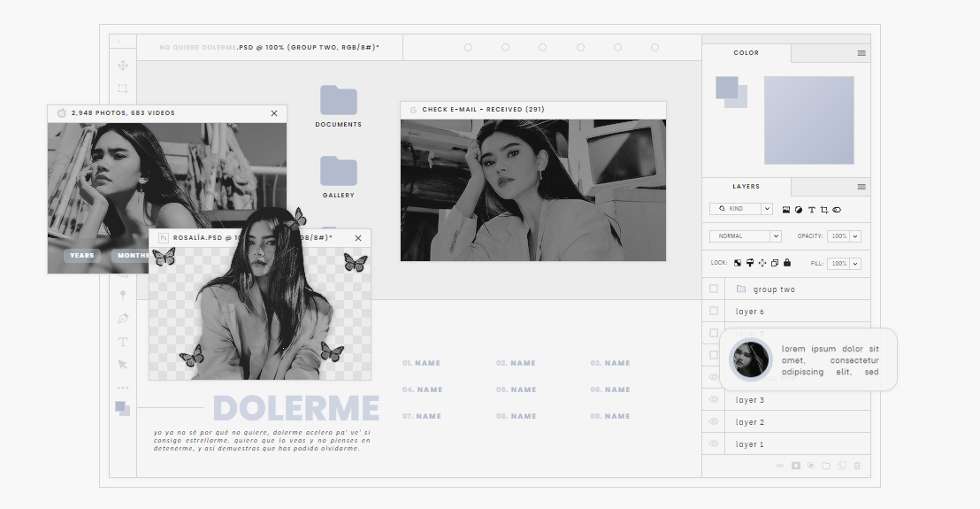
Task: Click the large color picker field
Action: [808, 120]
